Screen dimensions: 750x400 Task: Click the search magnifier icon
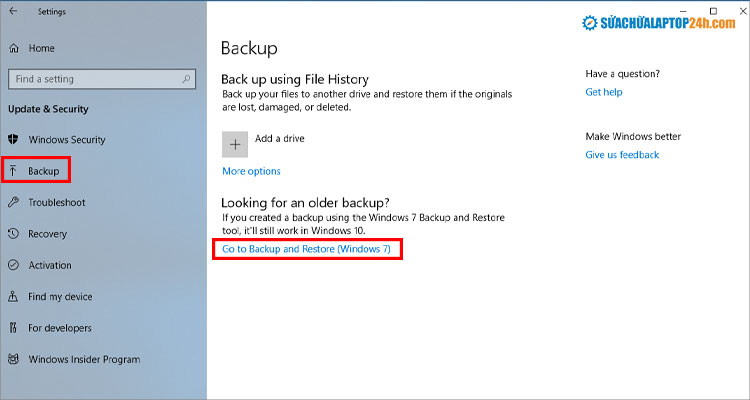(186, 79)
